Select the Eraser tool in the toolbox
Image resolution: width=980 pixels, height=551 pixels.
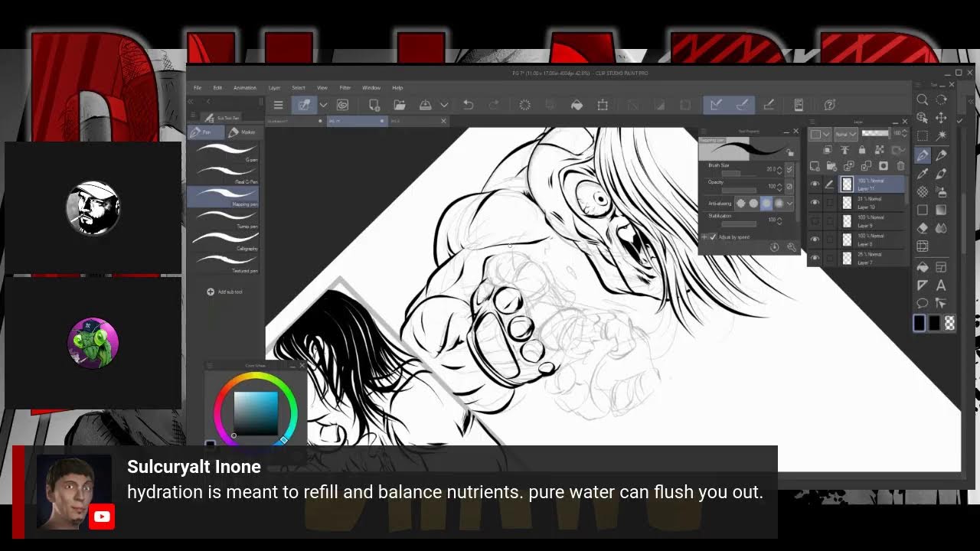923,228
